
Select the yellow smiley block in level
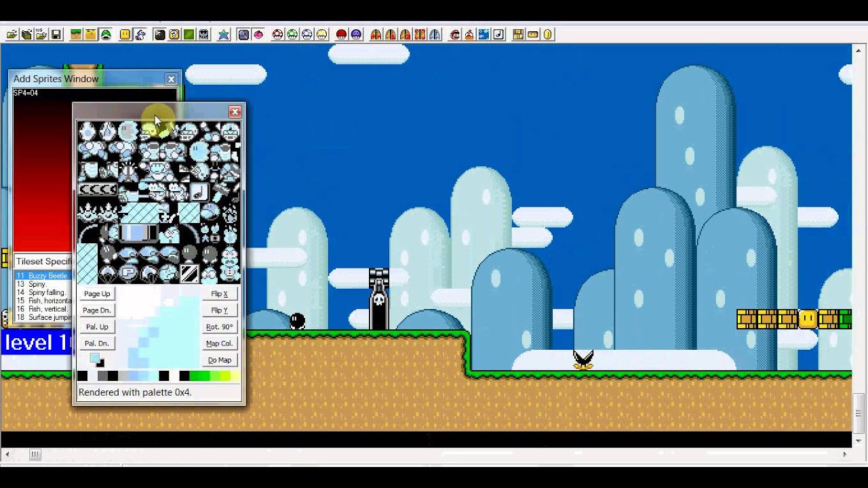pos(808,319)
